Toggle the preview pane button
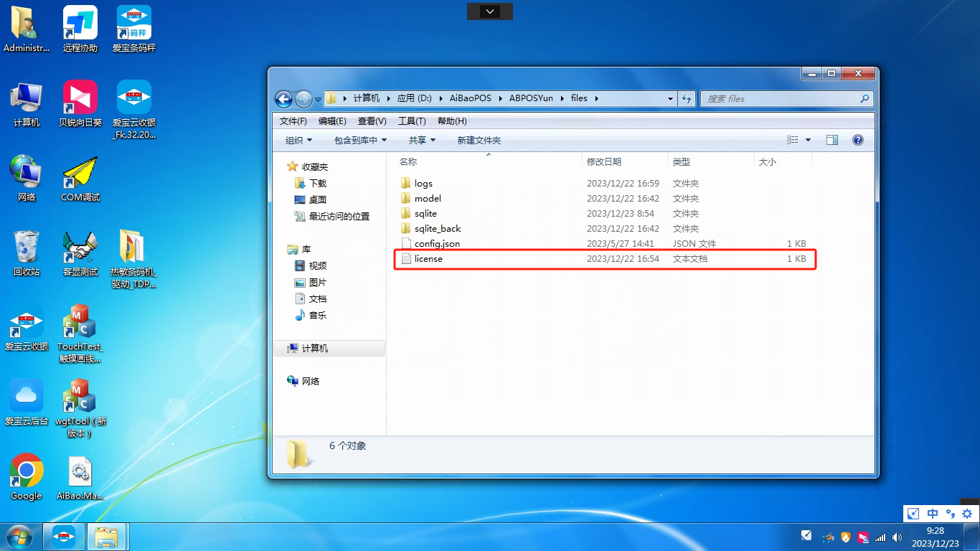980x551 pixels. [832, 140]
